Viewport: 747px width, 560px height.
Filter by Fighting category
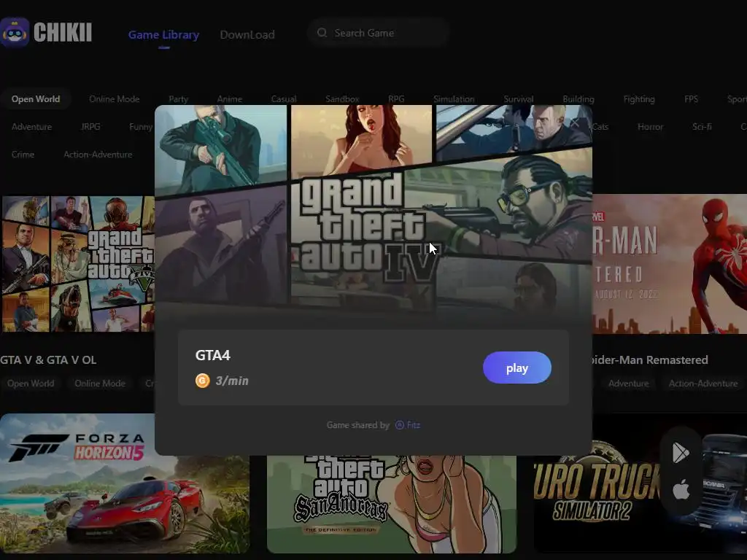(x=639, y=99)
